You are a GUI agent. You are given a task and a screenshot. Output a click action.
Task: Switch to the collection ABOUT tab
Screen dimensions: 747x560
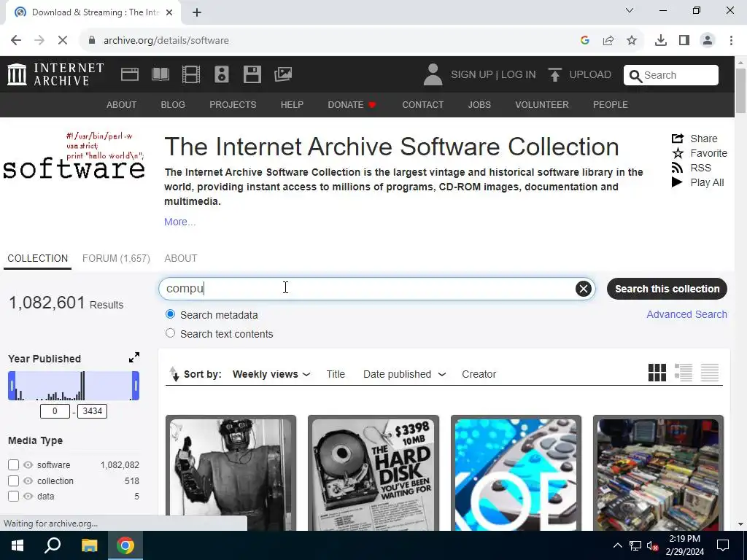(181, 258)
